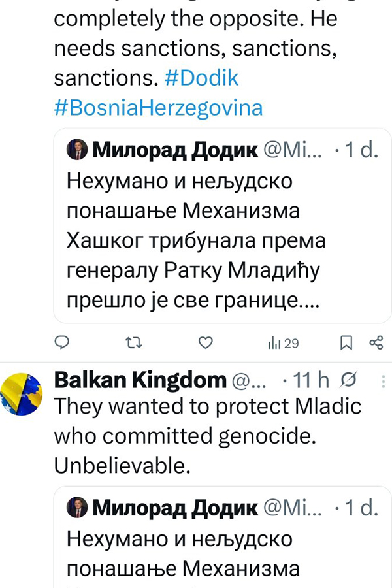Open the #BosniaHerzegovina hashtag
This screenshot has height=588, width=392.
click(x=158, y=107)
